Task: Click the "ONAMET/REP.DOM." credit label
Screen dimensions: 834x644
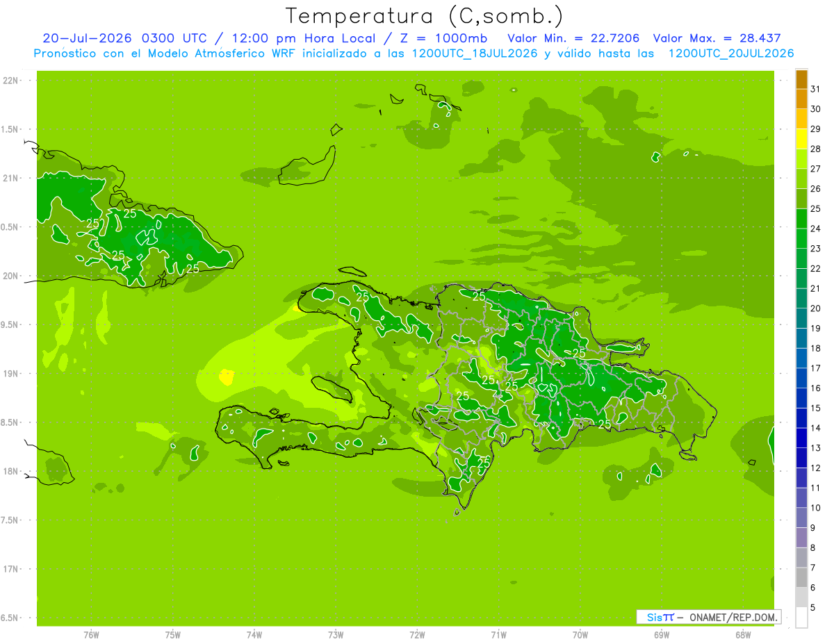Action: 734,617
